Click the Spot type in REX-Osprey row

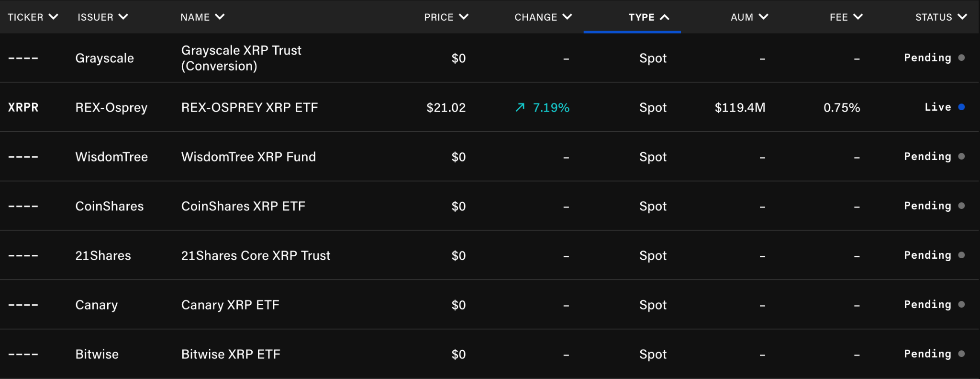click(x=653, y=108)
